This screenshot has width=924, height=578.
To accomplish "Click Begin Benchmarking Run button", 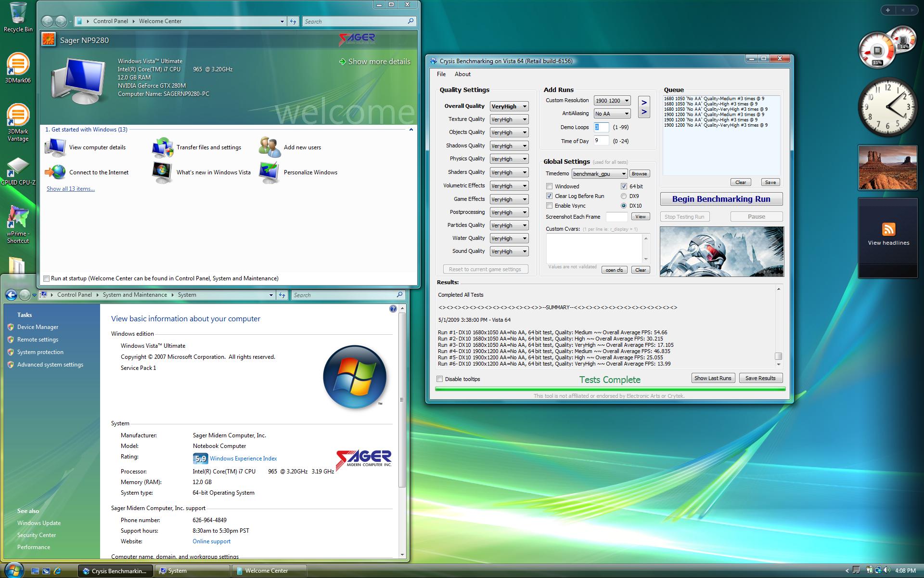I will pyautogui.click(x=721, y=199).
